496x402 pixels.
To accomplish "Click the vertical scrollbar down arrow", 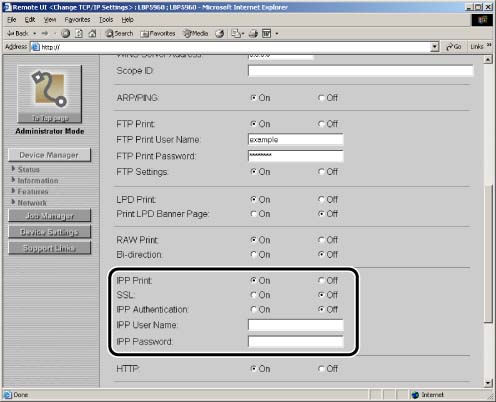I will click(x=488, y=383).
